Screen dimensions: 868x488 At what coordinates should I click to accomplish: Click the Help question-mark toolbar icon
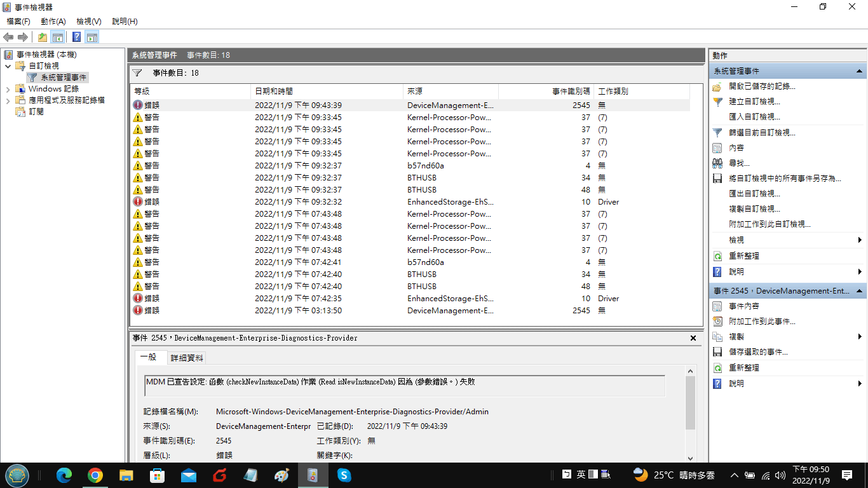[76, 37]
